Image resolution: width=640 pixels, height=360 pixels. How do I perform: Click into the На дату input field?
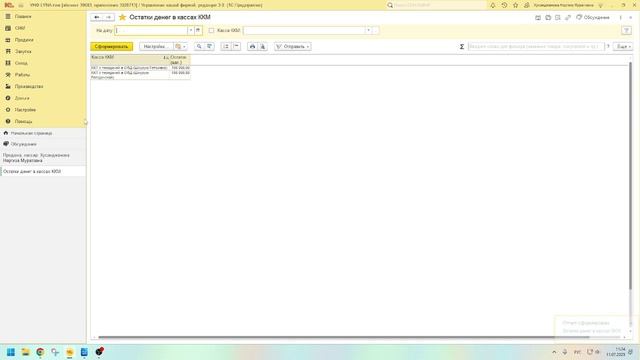151,30
